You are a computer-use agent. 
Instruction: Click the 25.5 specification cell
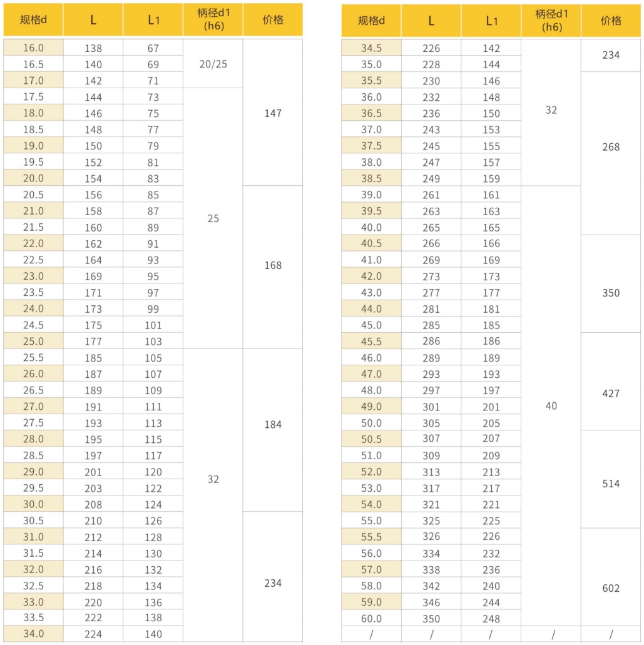33,358
